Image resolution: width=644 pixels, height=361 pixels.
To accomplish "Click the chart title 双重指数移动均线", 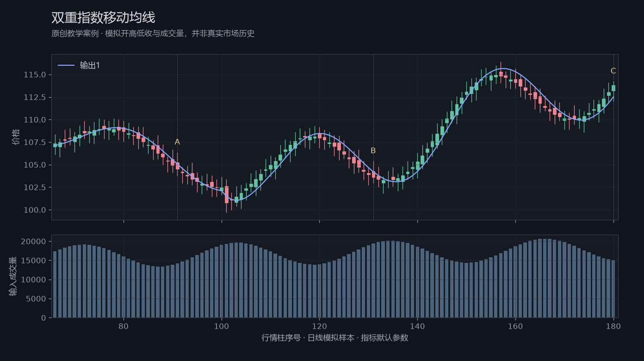I will tap(103, 18).
